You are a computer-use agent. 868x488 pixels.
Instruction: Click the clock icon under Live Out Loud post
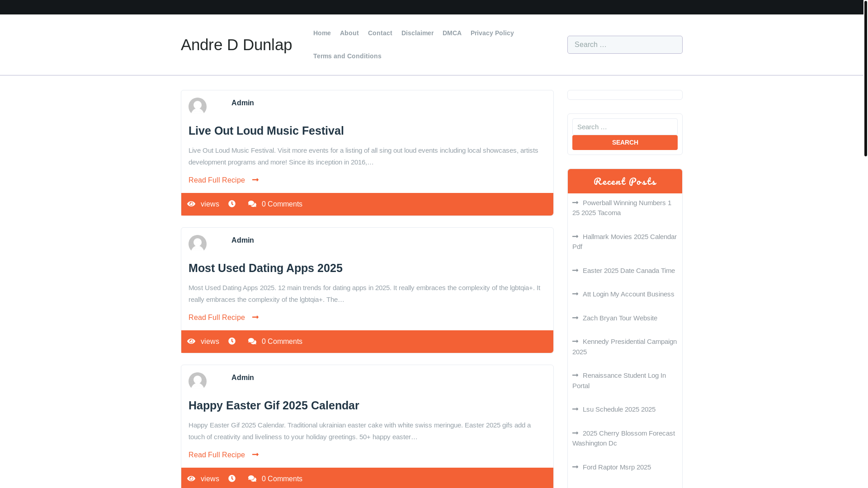pyautogui.click(x=232, y=204)
